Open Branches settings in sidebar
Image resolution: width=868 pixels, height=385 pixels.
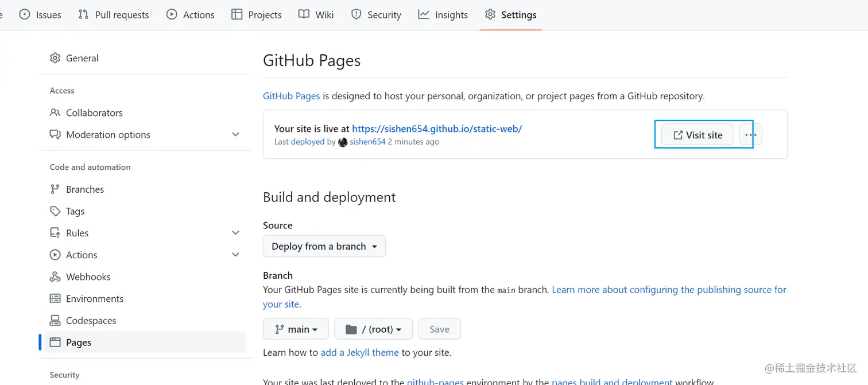click(x=145, y=189)
